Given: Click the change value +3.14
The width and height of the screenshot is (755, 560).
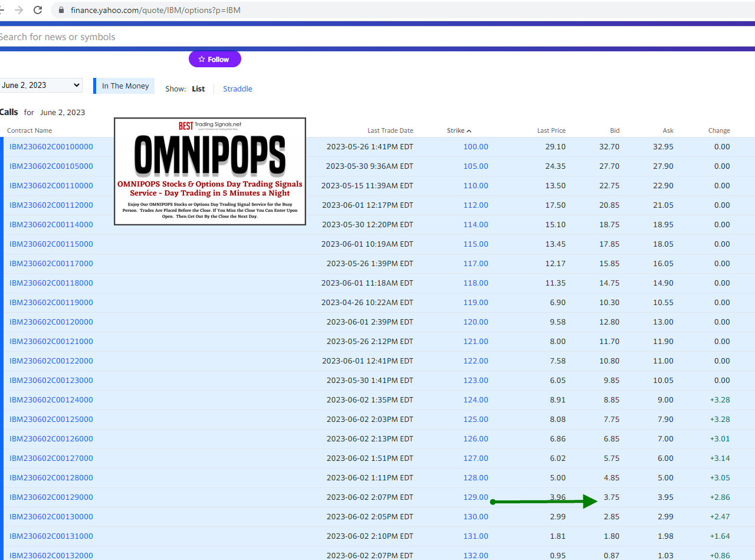Looking at the screenshot, I should (x=720, y=459).
